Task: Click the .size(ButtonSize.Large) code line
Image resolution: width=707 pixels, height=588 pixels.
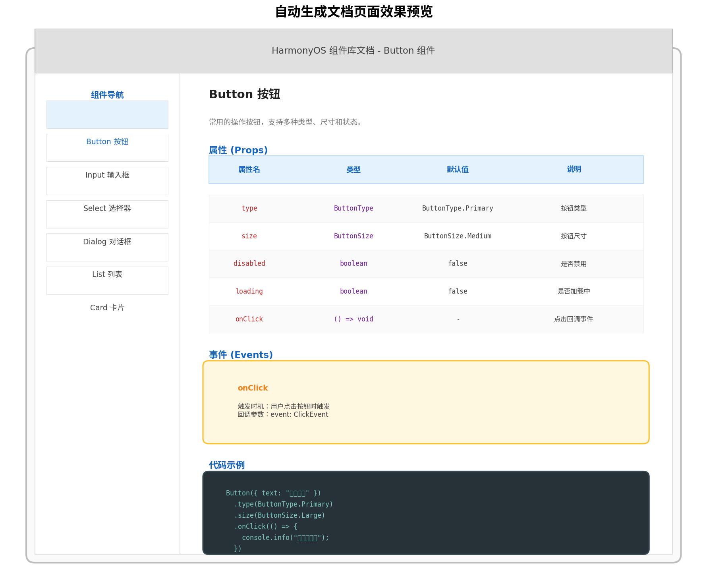Action: point(280,516)
